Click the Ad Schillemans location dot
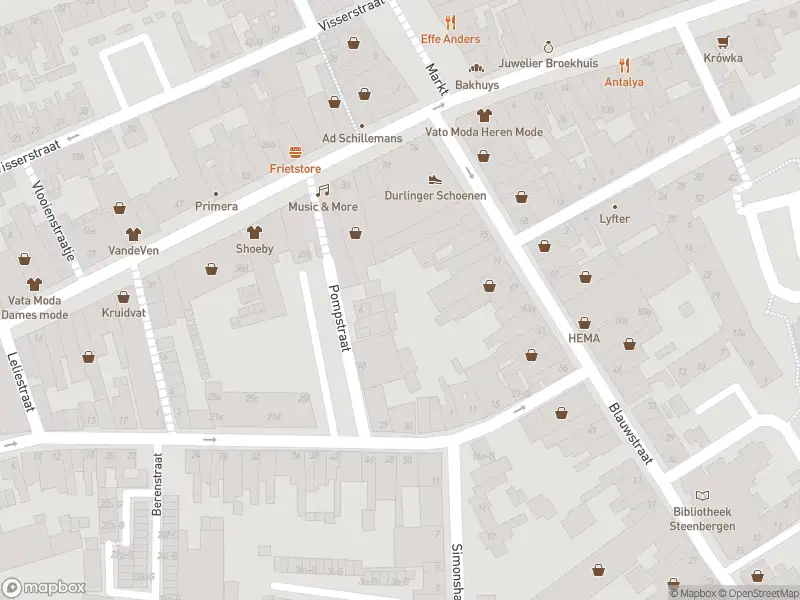800x600 pixels. [362, 126]
